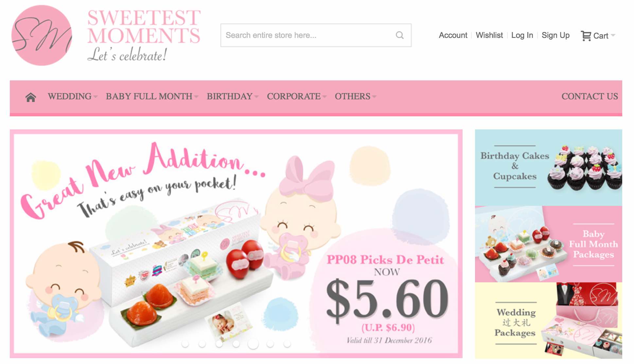Open the shopping cart icon
The width and height of the screenshot is (634, 364).
click(586, 36)
